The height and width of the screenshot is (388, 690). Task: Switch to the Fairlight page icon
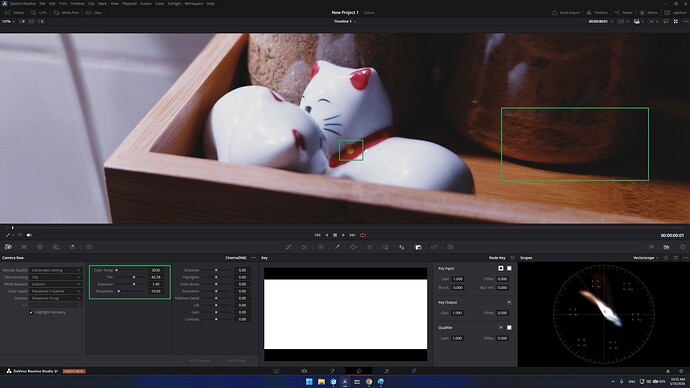[x=386, y=371]
